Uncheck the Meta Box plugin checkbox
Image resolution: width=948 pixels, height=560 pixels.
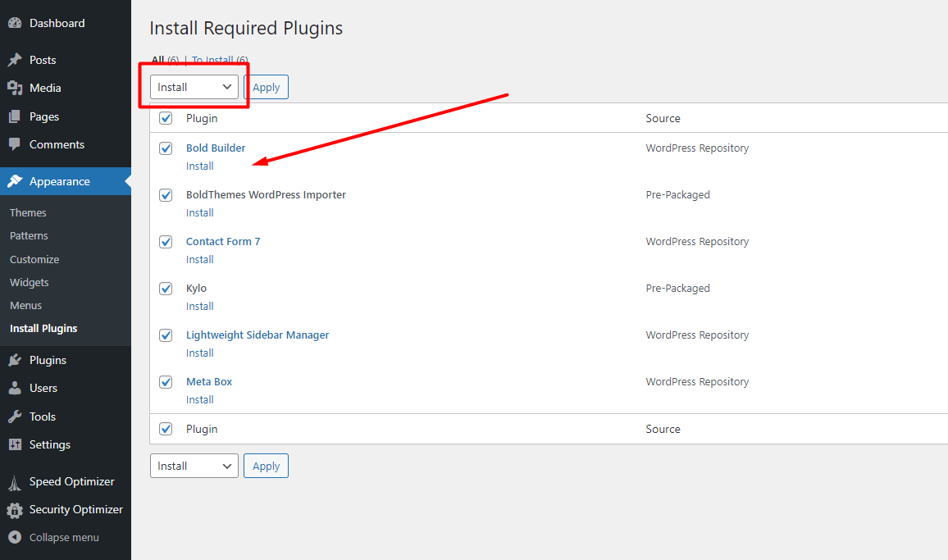click(166, 381)
